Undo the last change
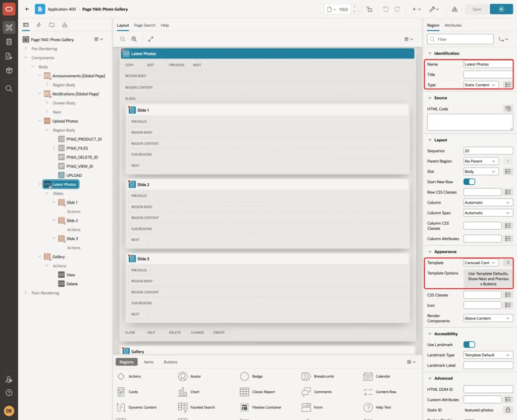517x420 pixels. tap(385, 9)
